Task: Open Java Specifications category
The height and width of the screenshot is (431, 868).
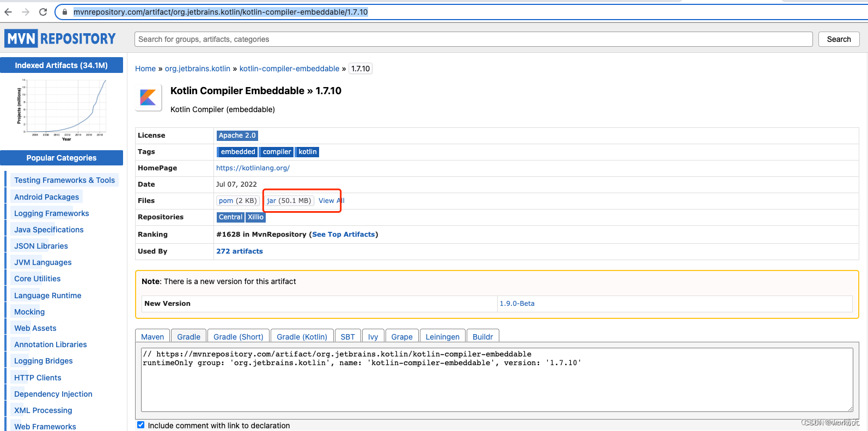Action: pos(48,230)
